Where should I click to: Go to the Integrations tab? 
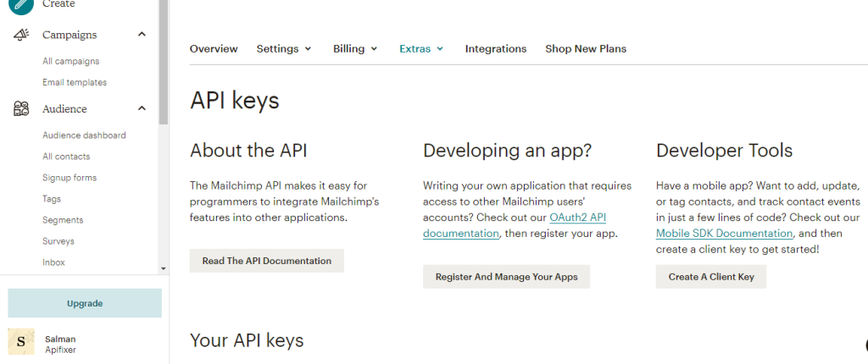[x=496, y=49]
